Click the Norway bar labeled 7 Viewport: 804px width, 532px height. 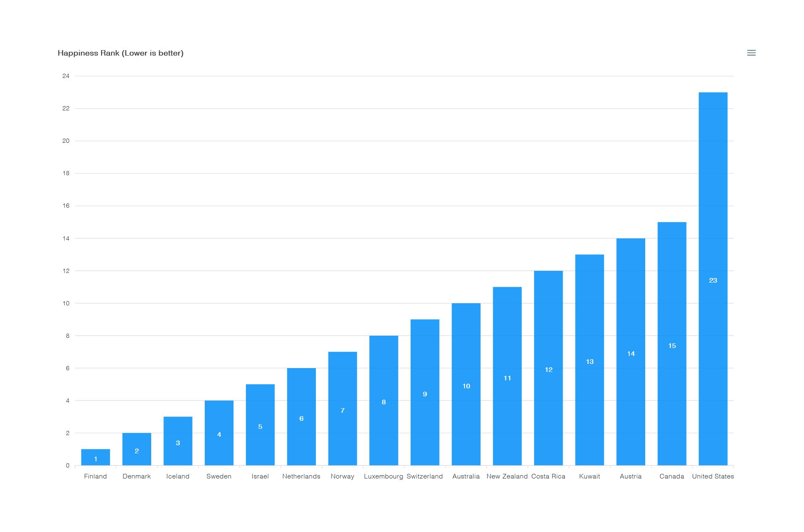click(x=342, y=409)
